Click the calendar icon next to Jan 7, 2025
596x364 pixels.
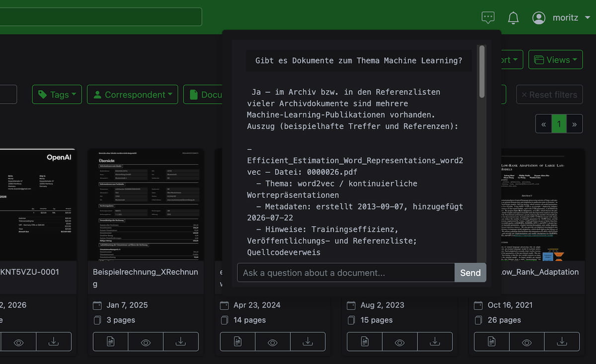(x=97, y=305)
